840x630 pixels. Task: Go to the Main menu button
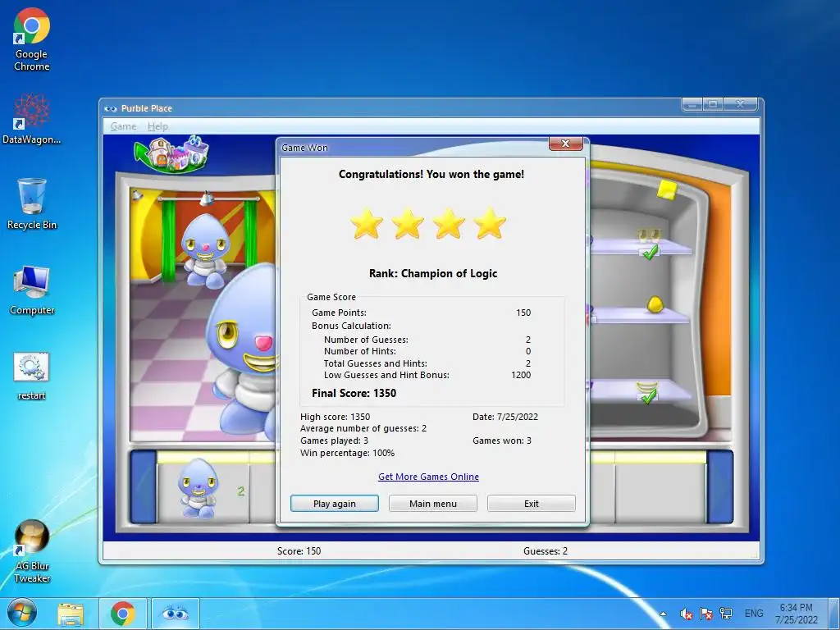click(433, 503)
